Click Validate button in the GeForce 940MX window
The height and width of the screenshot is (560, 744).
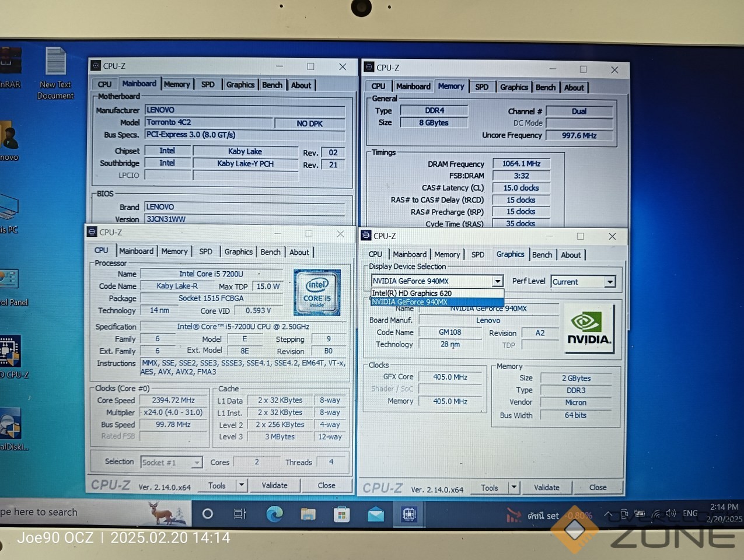click(x=547, y=487)
